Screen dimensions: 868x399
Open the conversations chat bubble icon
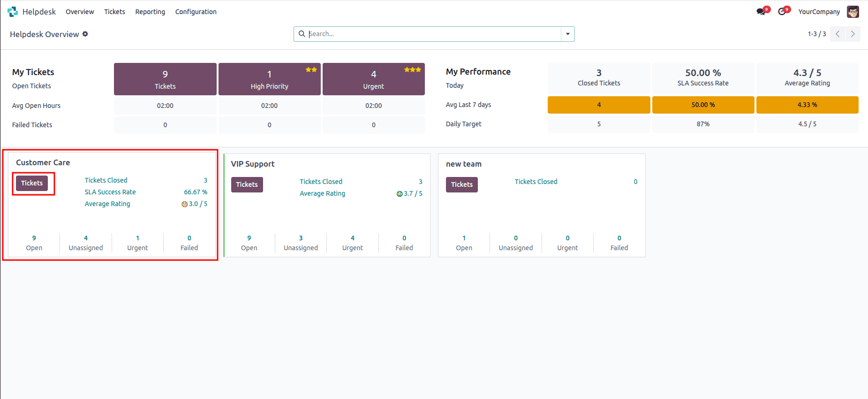coord(761,12)
